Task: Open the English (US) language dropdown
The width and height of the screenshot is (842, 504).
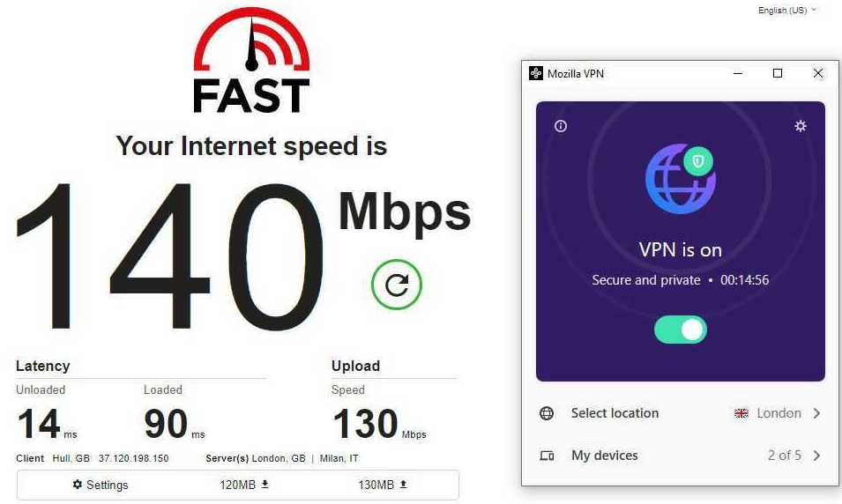Action: (786, 11)
